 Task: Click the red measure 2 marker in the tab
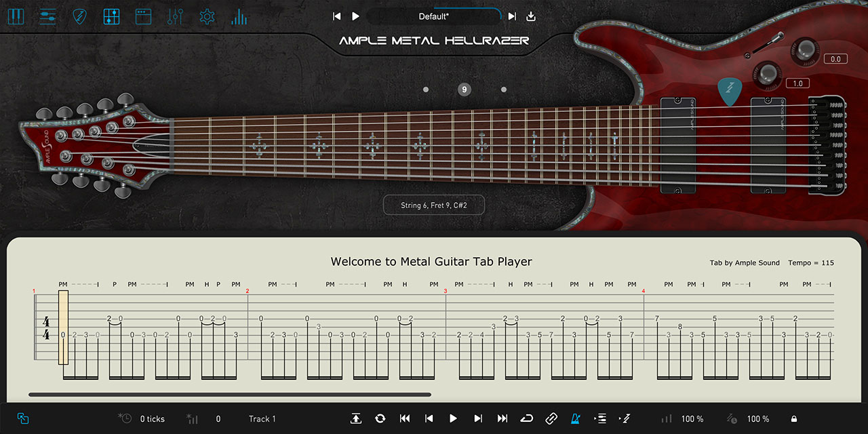pos(248,291)
